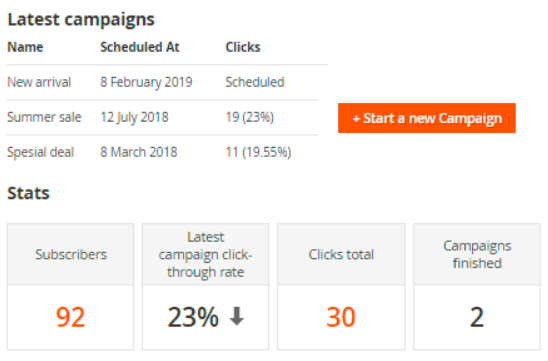
Task: Open the Subscribers count 92
Action: [70, 317]
